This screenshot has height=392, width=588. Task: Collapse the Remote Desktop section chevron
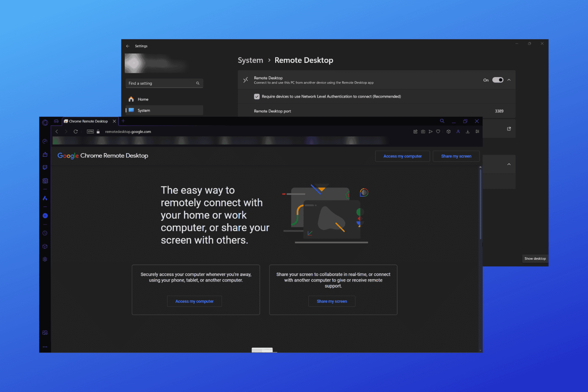coord(509,80)
